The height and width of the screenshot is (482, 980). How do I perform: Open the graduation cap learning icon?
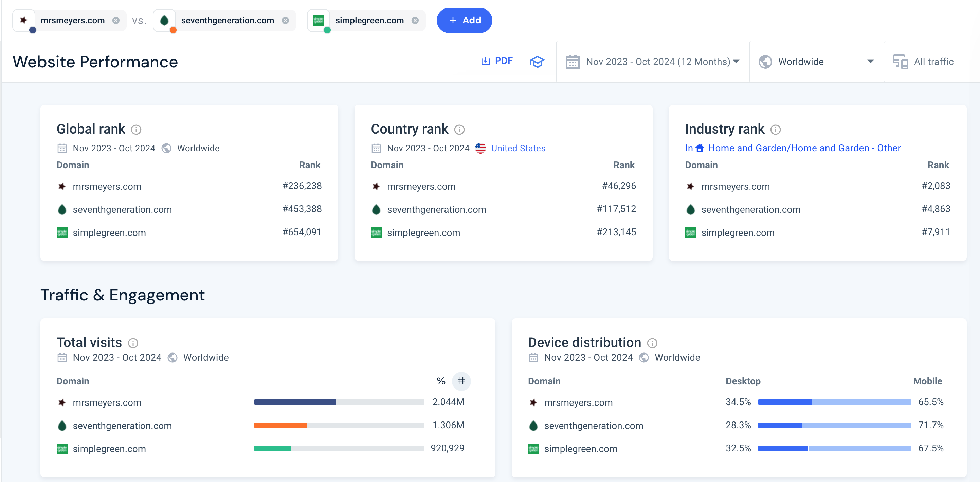point(537,61)
